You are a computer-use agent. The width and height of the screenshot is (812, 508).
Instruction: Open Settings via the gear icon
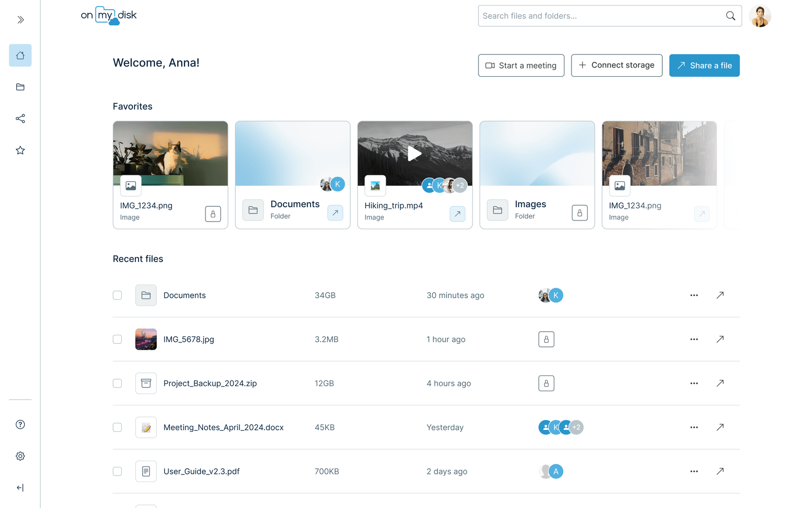pos(20,456)
